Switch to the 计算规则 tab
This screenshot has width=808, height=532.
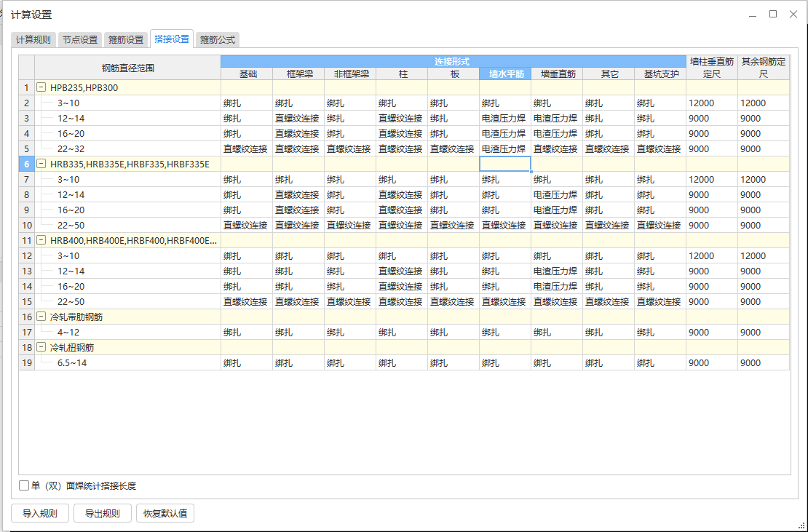[33, 39]
